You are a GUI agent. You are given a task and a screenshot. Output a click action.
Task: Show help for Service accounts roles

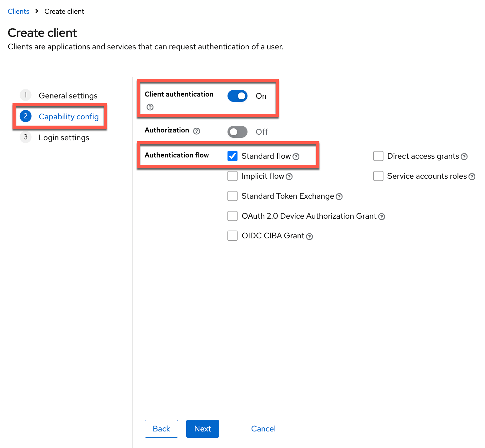point(472,177)
